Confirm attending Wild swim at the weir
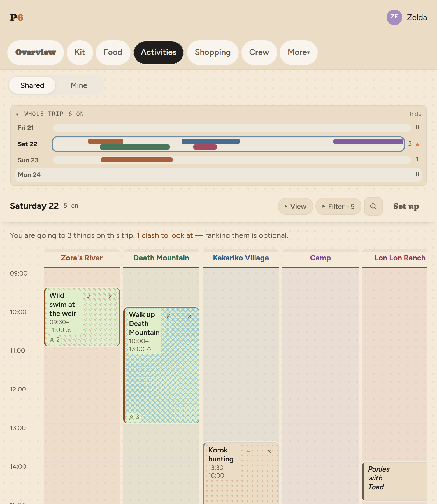 89,297
